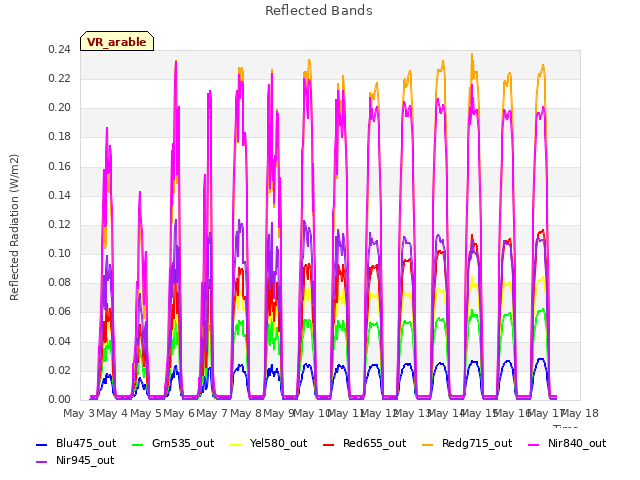Click the Blu475_out legend label
The height and width of the screenshot is (480, 640).
click(86, 443)
